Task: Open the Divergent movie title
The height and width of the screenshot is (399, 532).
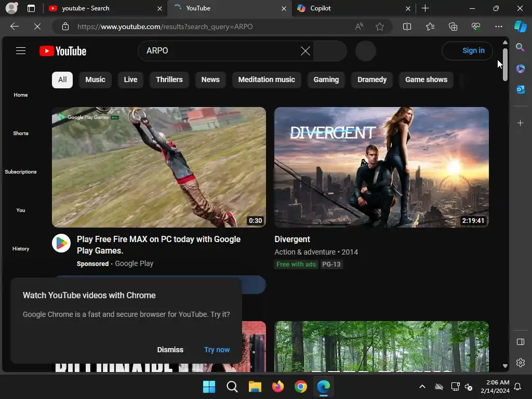Action: coord(292,240)
